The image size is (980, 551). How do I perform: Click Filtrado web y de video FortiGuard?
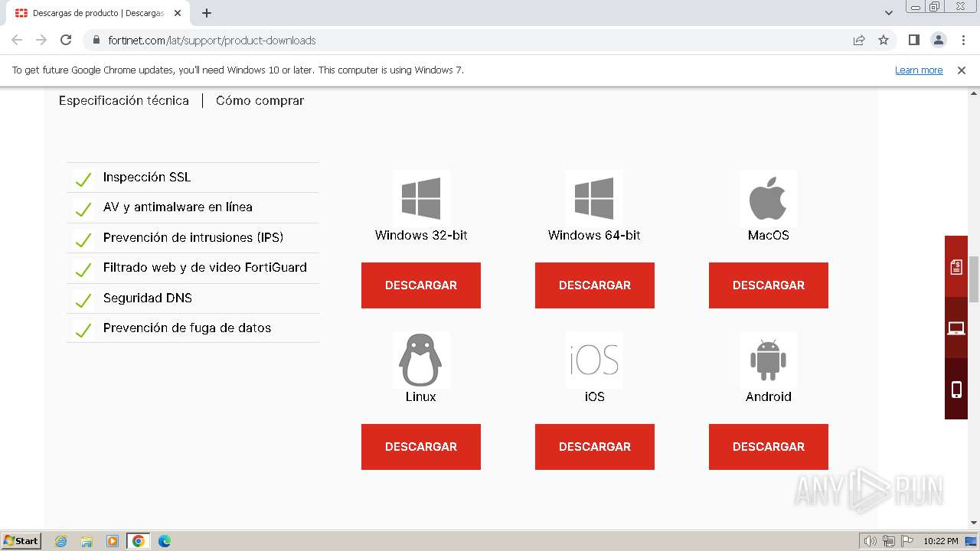pyautogui.click(x=205, y=267)
